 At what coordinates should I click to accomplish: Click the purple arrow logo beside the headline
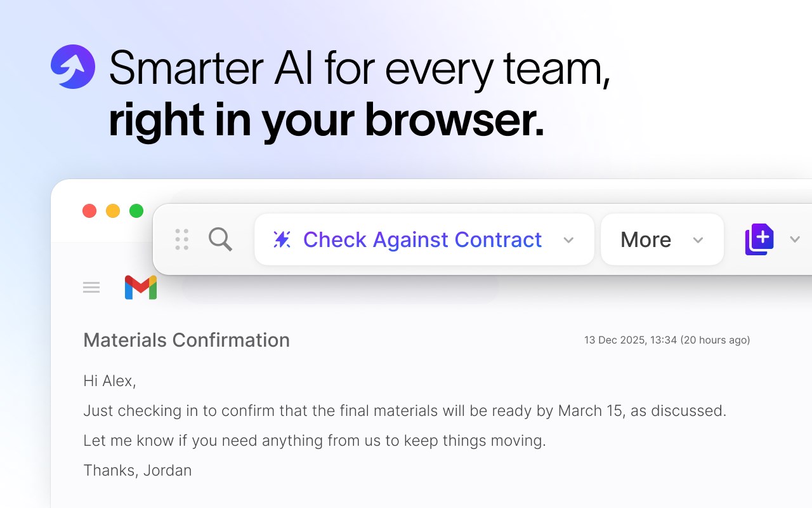tap(73, 67)
